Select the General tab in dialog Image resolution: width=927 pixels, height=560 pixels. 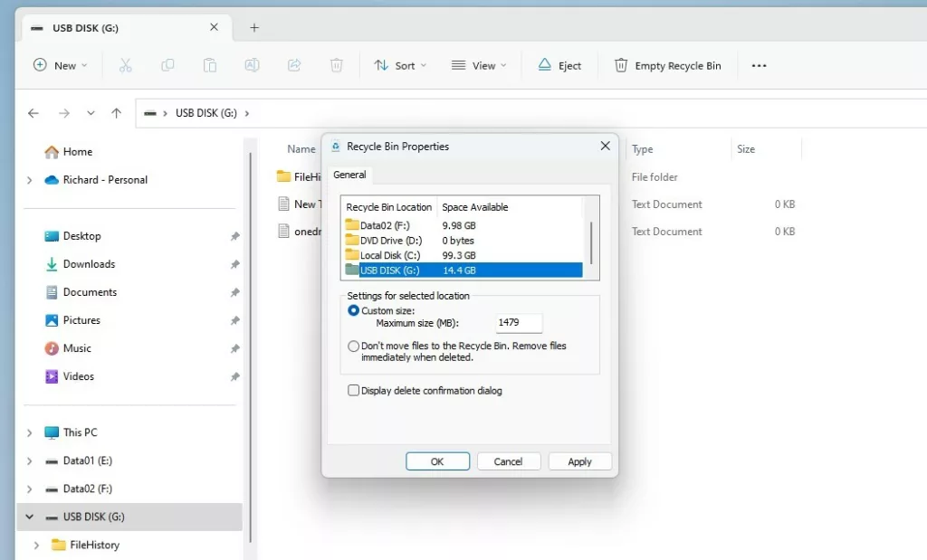click(x=349, y=175)
